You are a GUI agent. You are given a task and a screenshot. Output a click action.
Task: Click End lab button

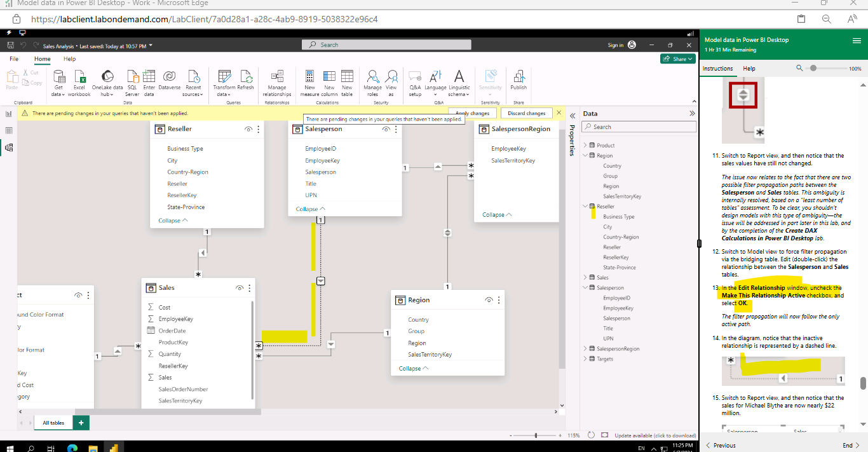click(x=850, y=446)
